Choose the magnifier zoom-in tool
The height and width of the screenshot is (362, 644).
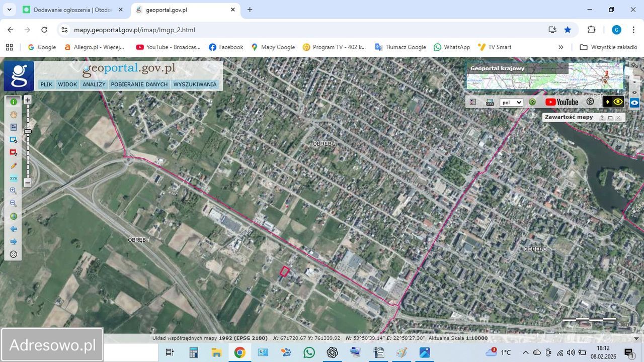click(14, 191)
